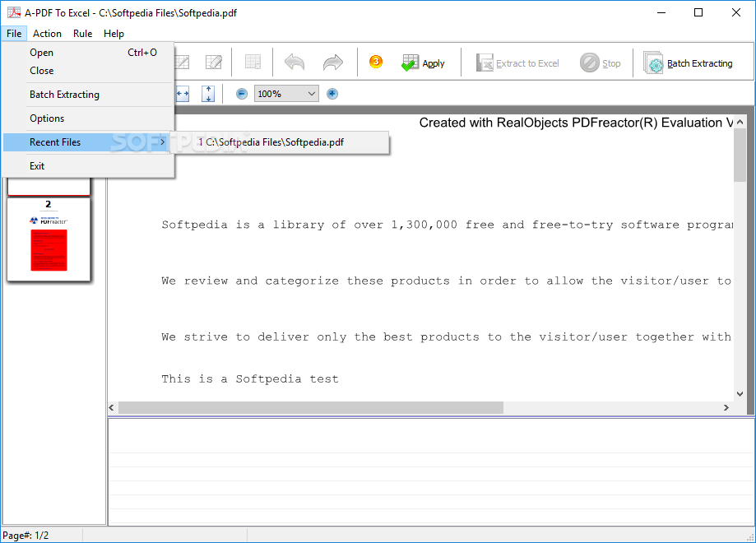756x543 pixels.
Task: Click document vertical scrollbar down arrow
Action: [x=740, y=394]
